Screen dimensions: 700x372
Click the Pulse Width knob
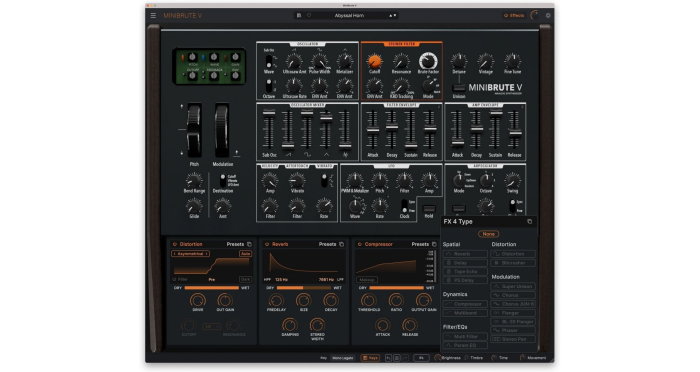point(319,61)
